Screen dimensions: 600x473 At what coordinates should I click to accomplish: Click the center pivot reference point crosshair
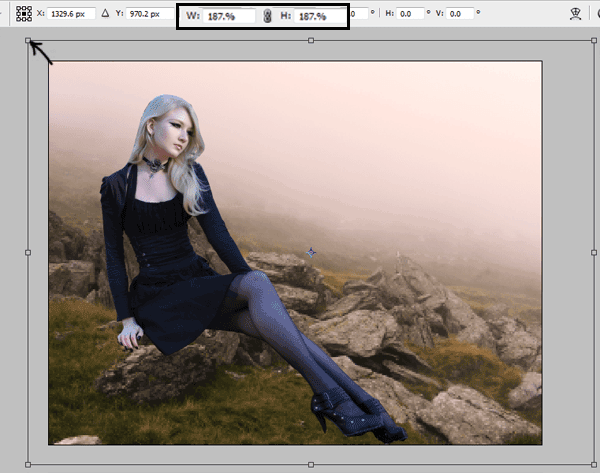pos(311,252)
